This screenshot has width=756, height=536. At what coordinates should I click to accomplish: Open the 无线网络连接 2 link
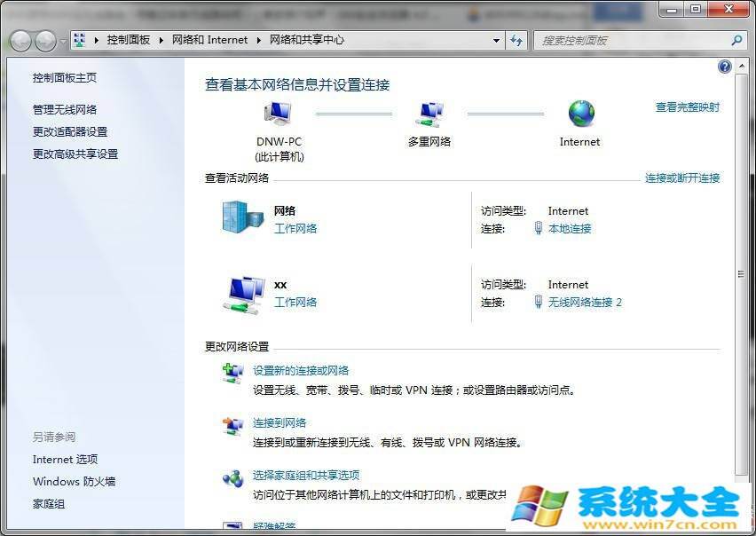coord(585,303)
